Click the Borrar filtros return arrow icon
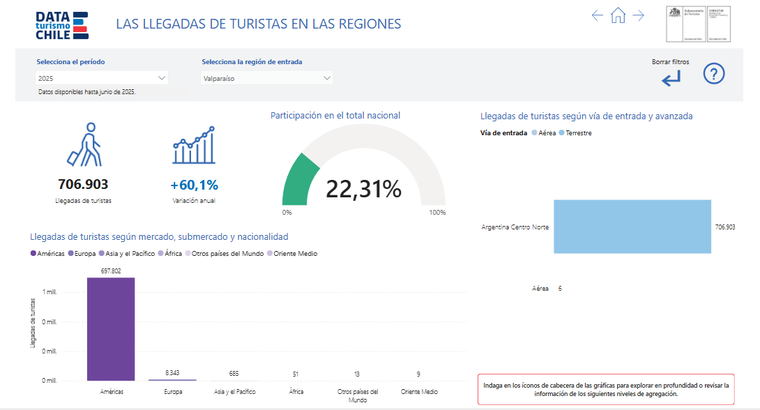 click(x=669, y=78)
